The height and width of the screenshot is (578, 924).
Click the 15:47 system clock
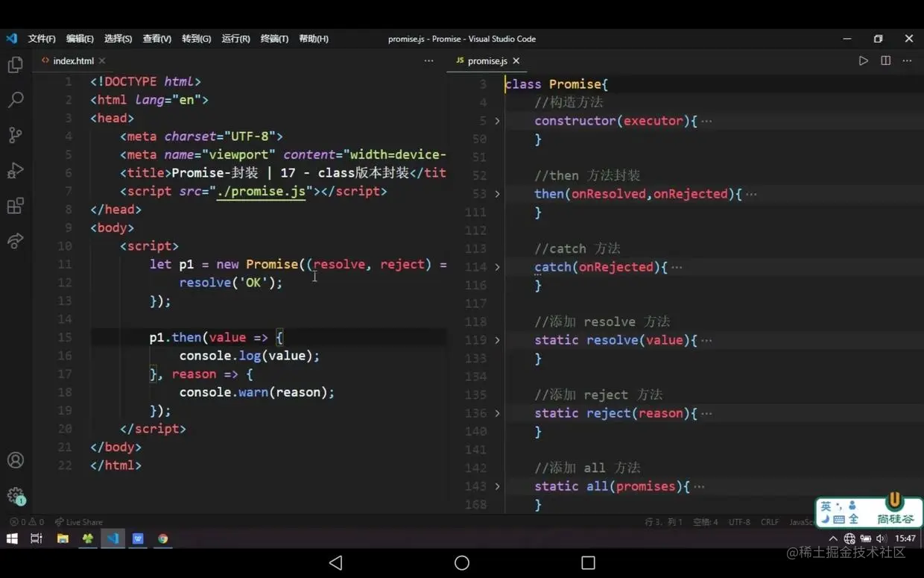coord(905,538)
